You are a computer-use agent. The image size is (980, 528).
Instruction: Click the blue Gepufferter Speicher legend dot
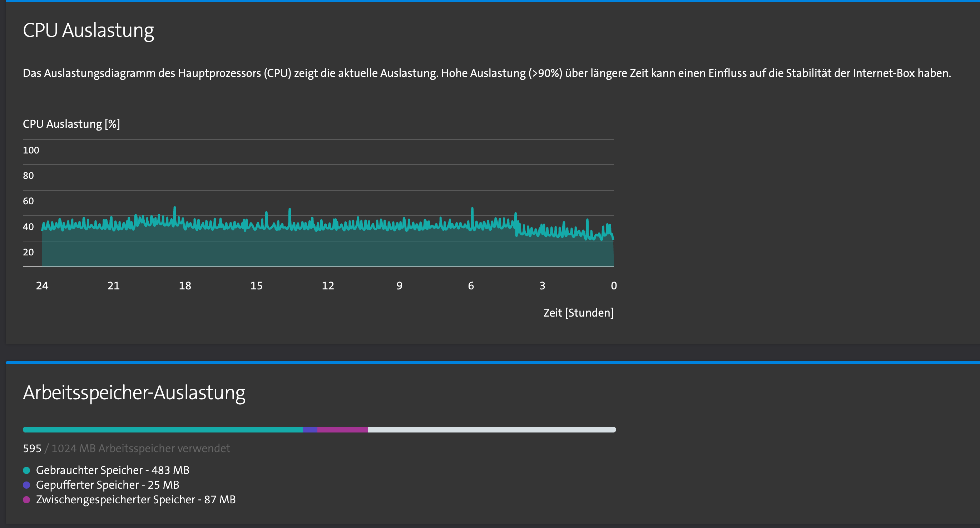(26, 485)
